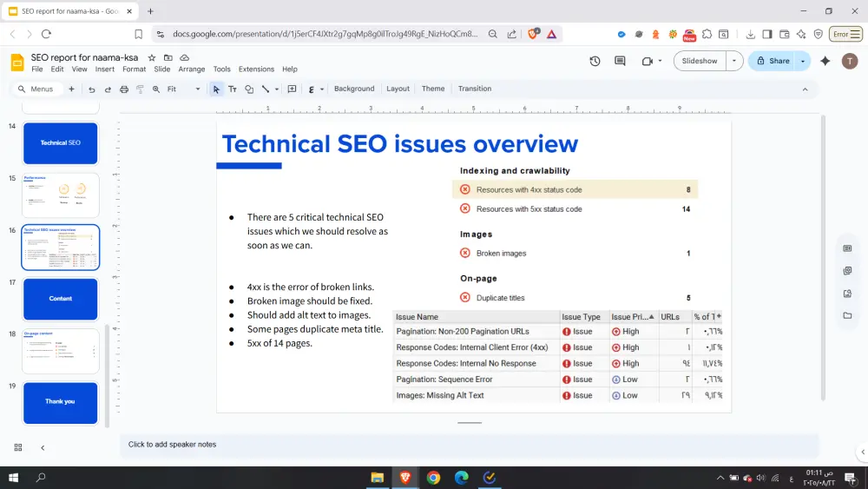
Task: Click the slide title Technical SEO issues overview
Action: pos(399,144)
